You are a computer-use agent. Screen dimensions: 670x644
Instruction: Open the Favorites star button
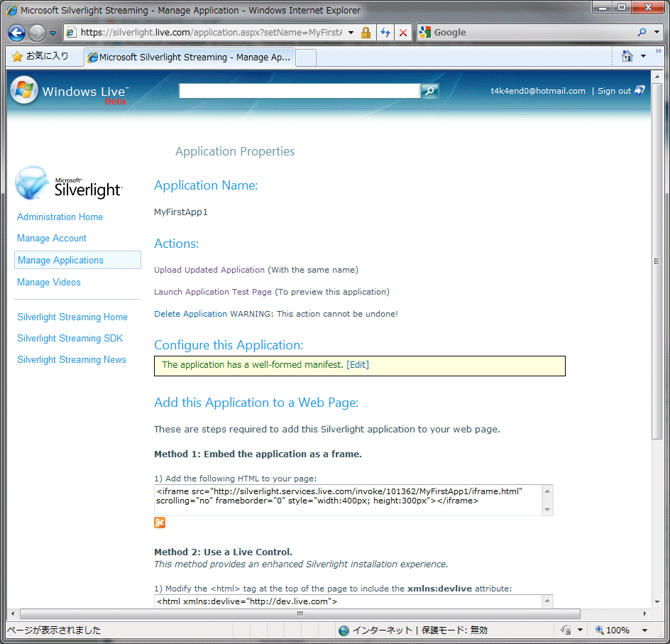tap(40, 57)
